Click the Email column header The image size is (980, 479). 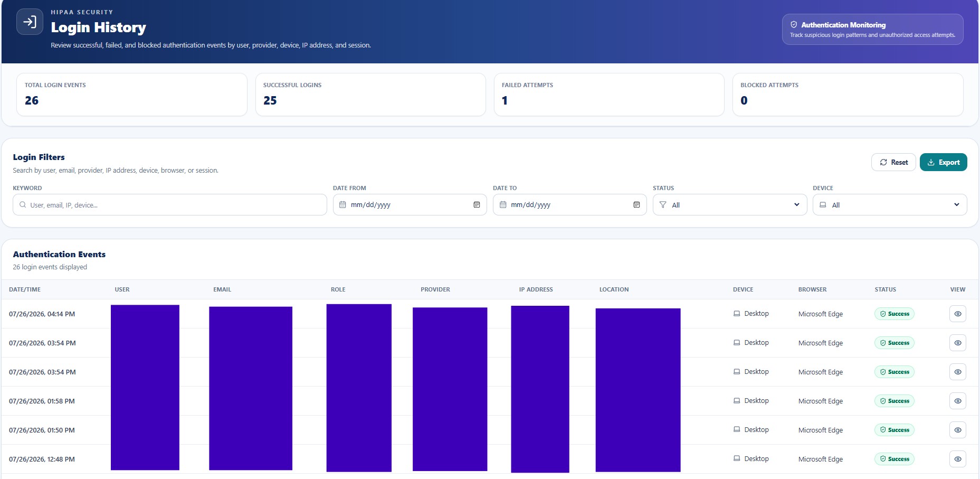(x=222, y=289)
